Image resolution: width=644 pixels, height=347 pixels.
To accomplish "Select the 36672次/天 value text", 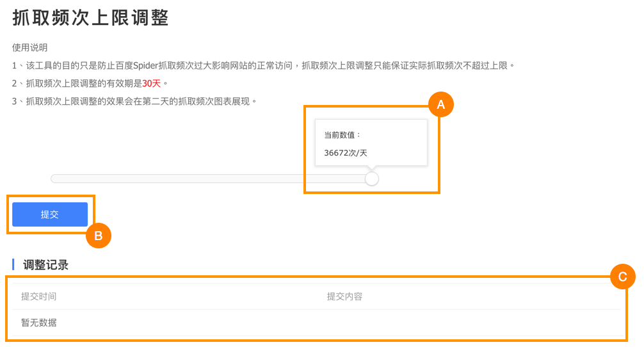I will (346, 153).
